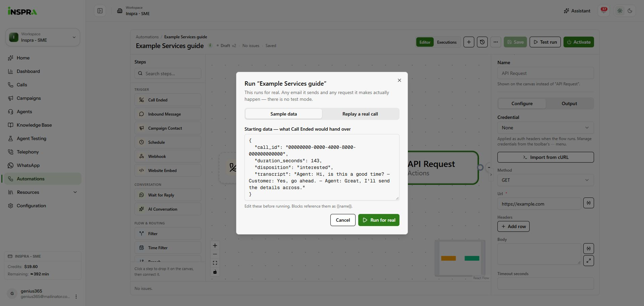Open Agent Testing in the sidebar
This screenshot has height=306, width=644.
pyautogui.click(x=42, y=138)
